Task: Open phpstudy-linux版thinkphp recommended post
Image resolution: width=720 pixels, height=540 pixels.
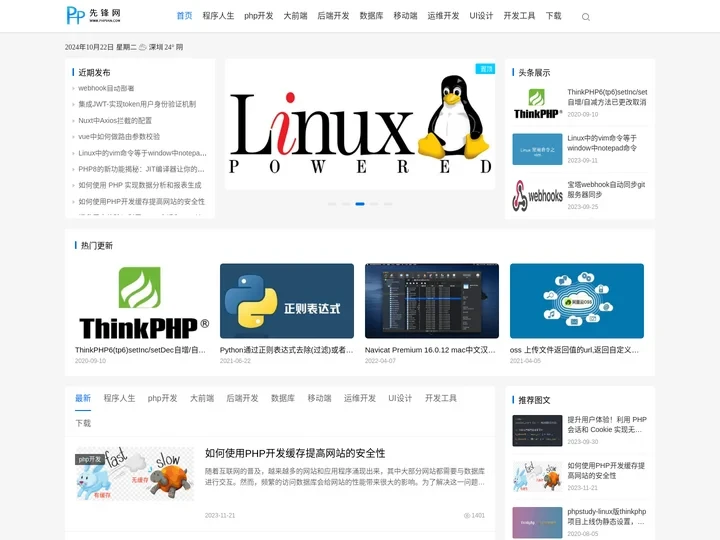Action: pyautogui.click(x=607, y=517)
